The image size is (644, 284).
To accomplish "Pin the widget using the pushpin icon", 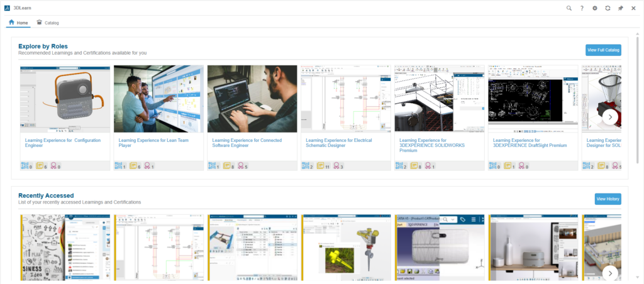I will [x=621, y=8].
